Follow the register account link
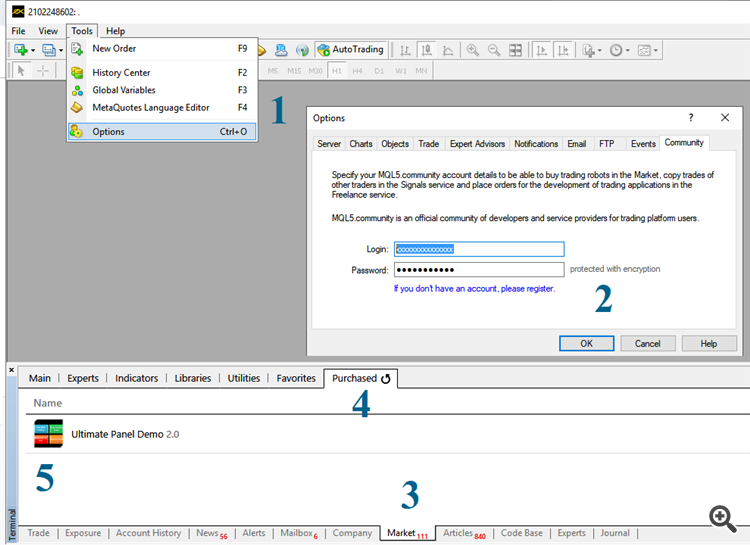 (474, 289)
